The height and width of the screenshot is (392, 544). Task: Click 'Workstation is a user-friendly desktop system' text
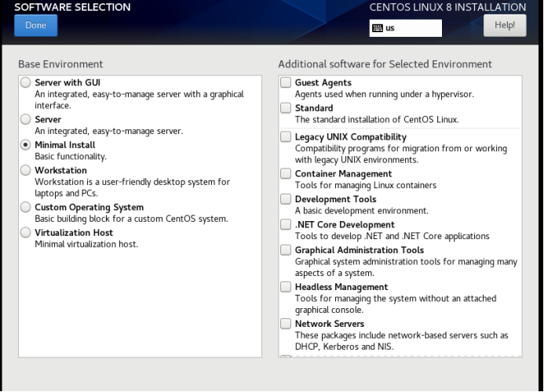[x=132, y=182]
